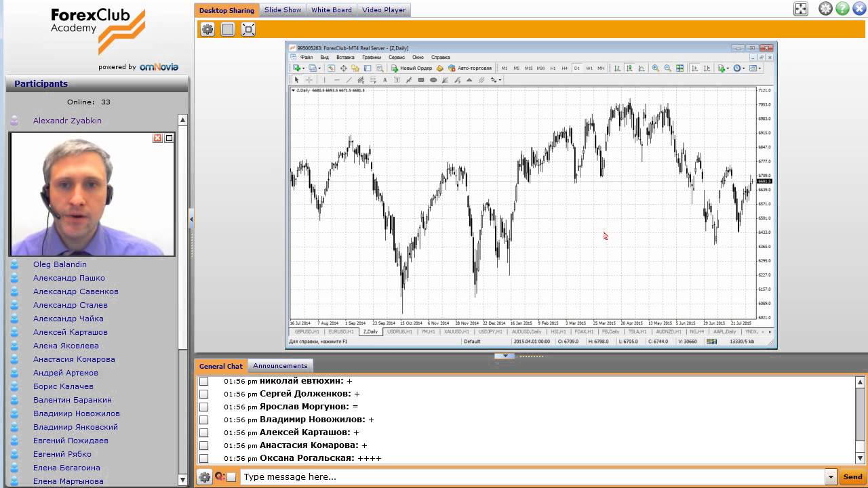Click the square window icon in orange toolbar
Screen dimensions: 868x488
[228, 29]
